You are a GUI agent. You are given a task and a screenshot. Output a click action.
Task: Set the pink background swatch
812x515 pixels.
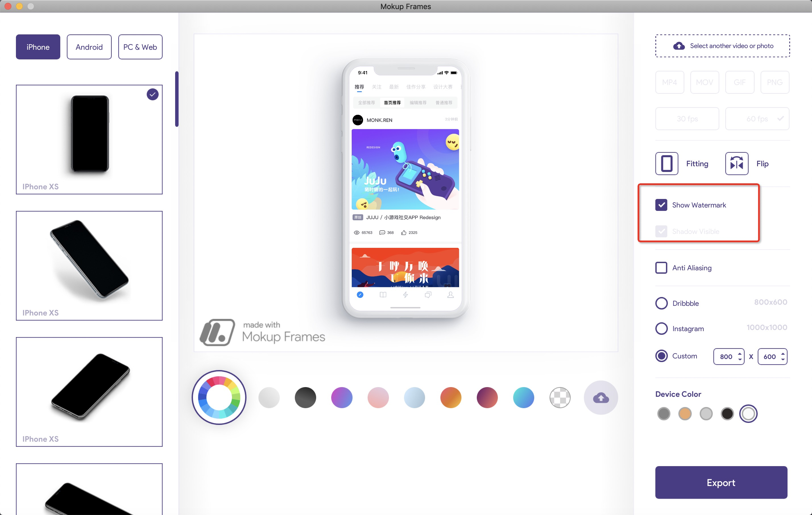coord(378,397)
